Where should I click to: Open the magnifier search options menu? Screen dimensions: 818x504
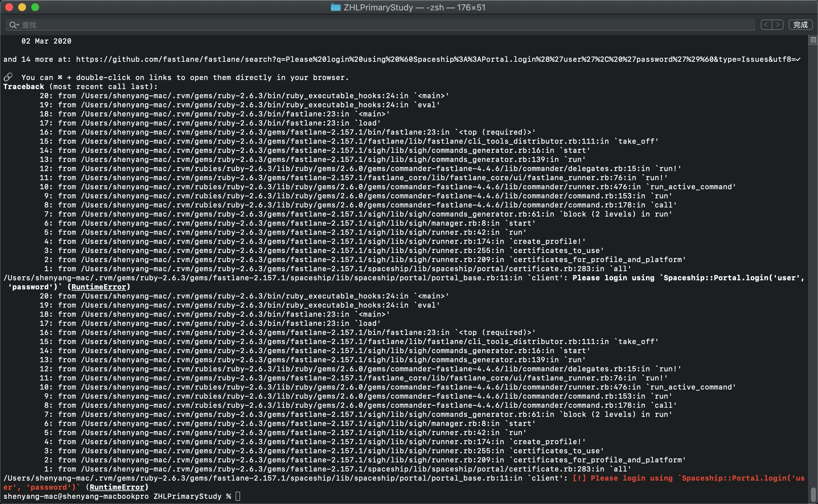[14, 25]
